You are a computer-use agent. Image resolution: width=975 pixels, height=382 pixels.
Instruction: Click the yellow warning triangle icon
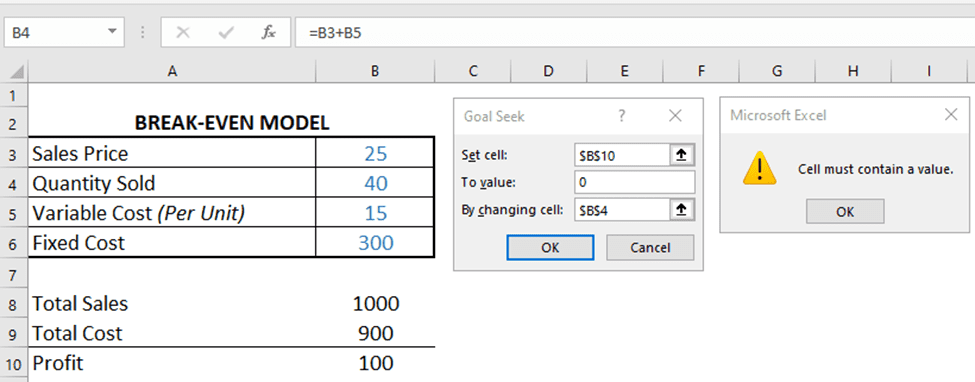tap(759, 169)
